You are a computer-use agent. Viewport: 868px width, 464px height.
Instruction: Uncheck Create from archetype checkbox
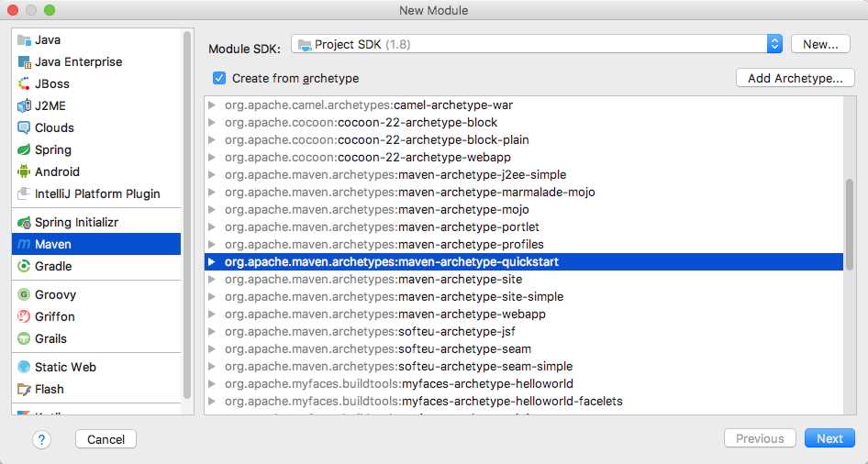219,78
